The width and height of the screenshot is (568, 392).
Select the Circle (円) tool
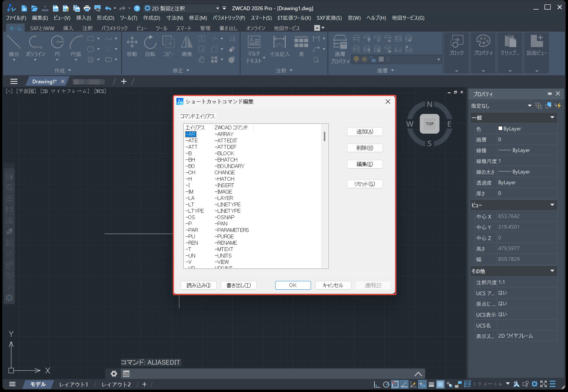(x=57, y=46)
